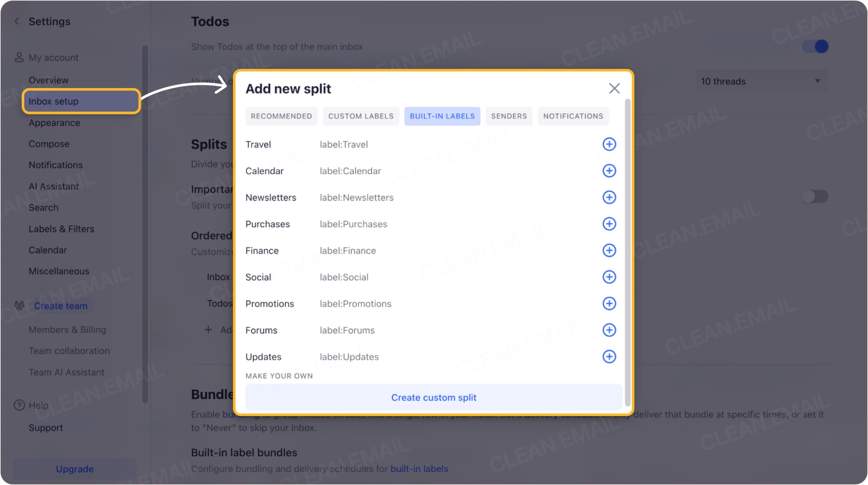Go back using the Settings back arrow

tap(16, 21)
